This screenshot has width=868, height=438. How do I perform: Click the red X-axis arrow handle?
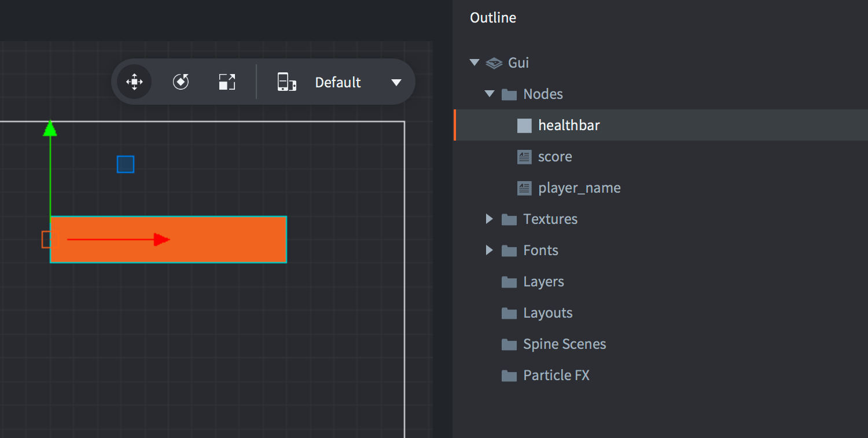[x=161, y=240]
